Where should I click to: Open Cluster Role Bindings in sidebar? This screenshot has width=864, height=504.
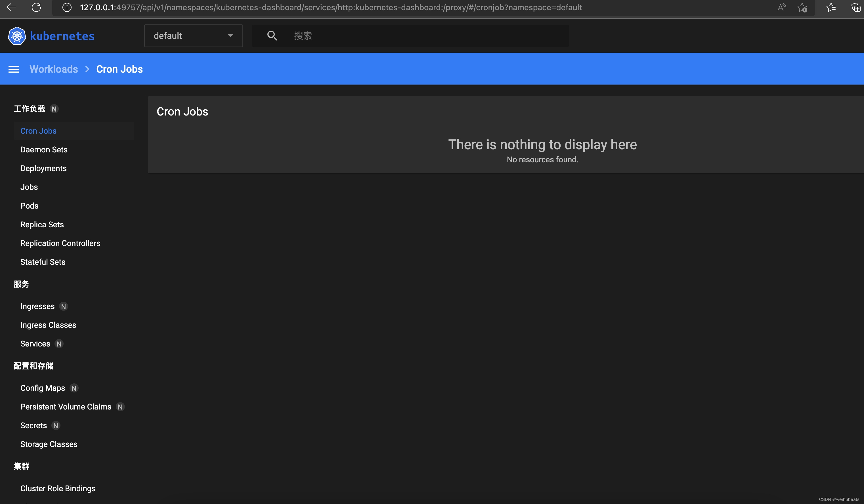[x=58, y=488]
